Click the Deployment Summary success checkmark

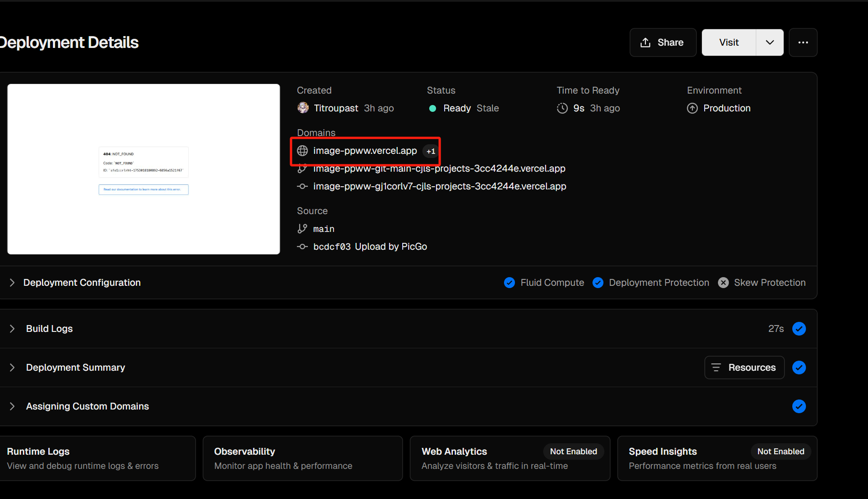tap(799, 368)
